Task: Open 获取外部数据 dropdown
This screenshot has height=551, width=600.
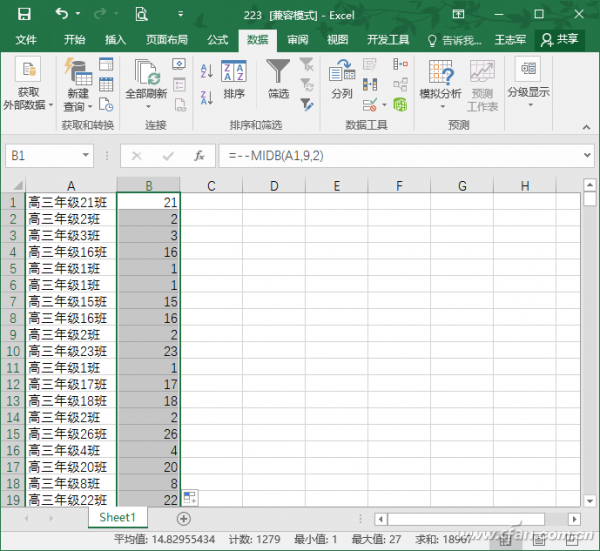Action: (28, 83)
